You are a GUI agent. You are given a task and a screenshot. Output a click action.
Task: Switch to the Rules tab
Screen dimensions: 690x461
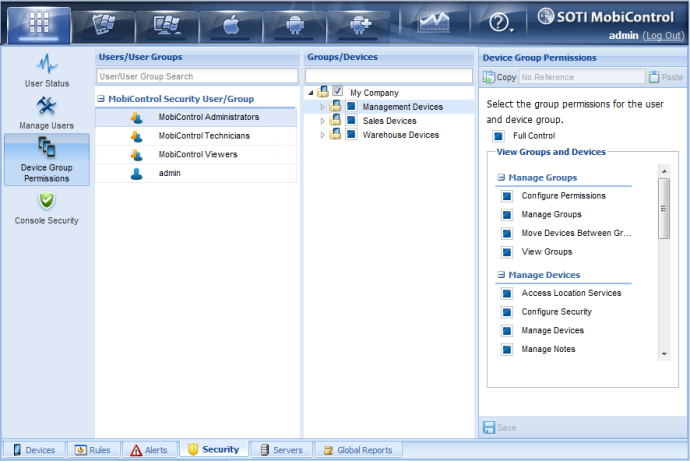point(93,450)
